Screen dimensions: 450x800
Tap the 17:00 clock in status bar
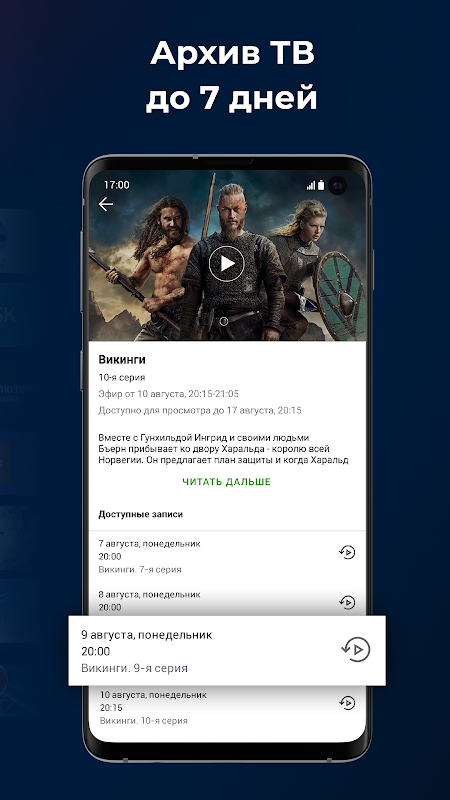click(x=116, y=185)
